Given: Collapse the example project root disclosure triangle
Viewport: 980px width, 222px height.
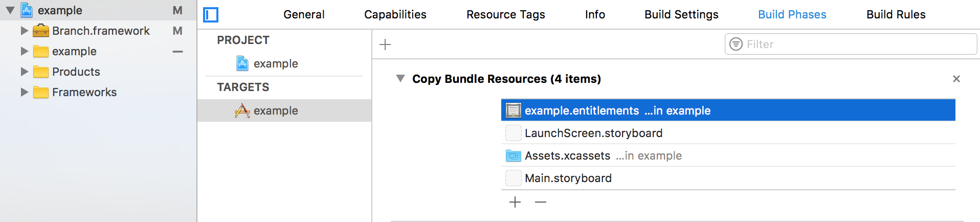Looking at the screenshot, I should click(x=10, y=10).
